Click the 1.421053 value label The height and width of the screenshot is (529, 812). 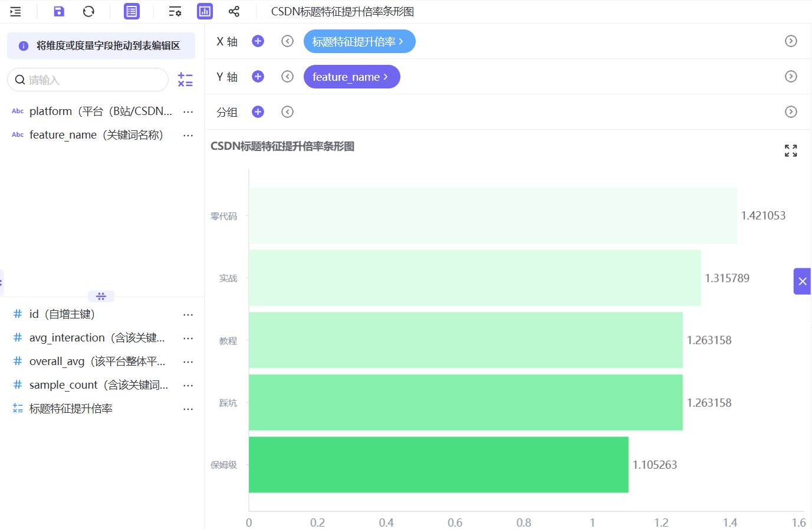click(764, 216)
